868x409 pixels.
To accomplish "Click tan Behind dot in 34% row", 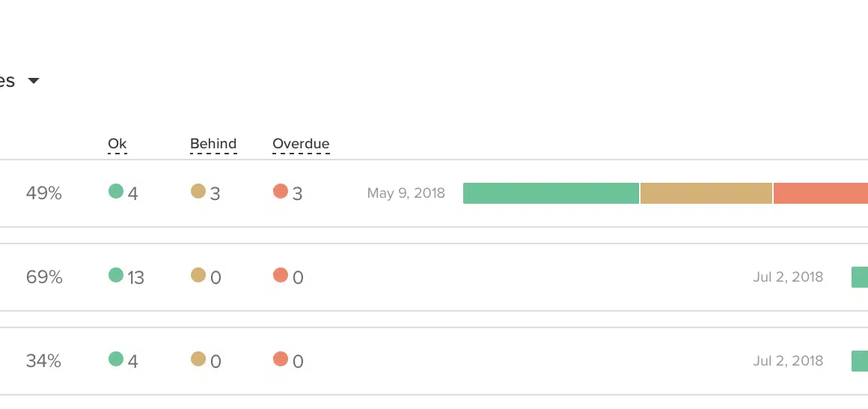I will tap(198, 360).
